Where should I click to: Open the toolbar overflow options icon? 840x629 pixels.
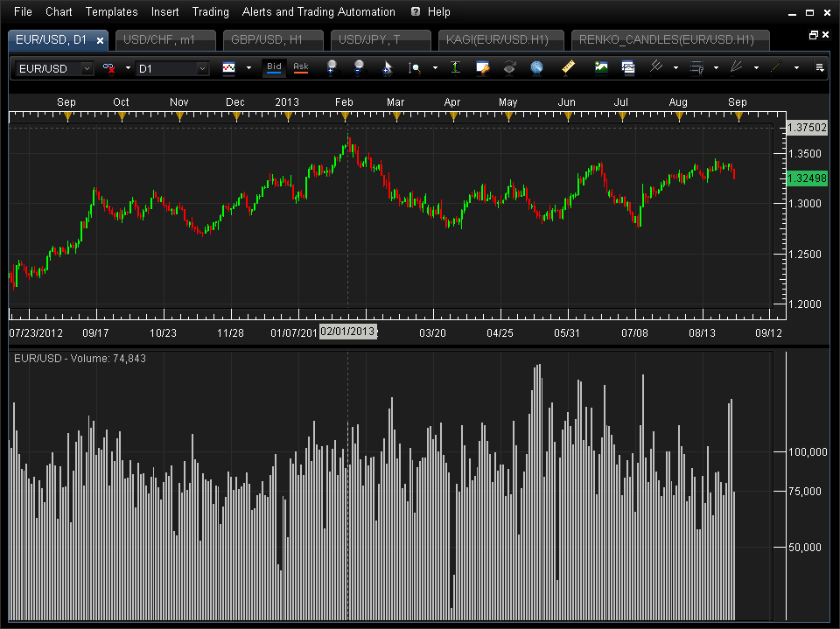pyautogui.click(x=820, y=67)
